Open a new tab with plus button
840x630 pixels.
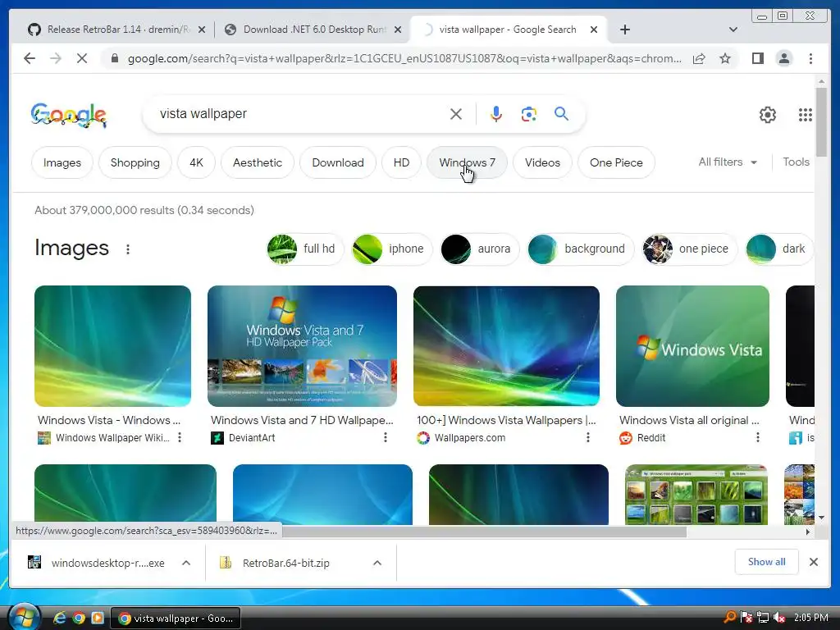click(624, 30)
